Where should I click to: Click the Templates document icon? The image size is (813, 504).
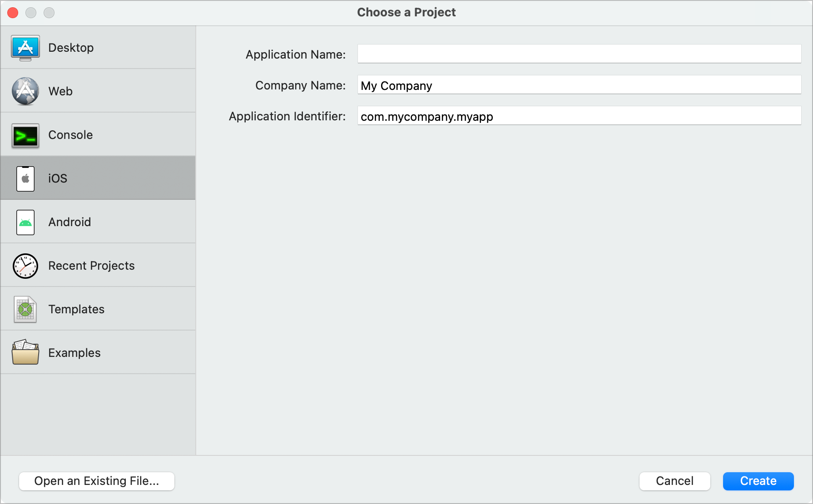[x=25, y=309]
